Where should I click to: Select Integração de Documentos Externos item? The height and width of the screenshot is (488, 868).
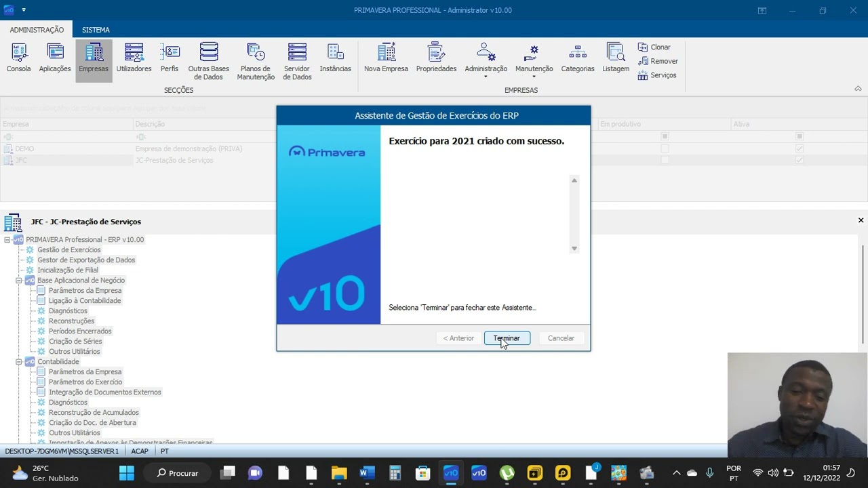104,392
